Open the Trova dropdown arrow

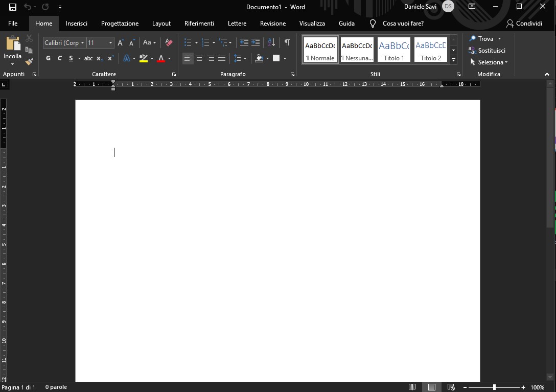(499, 39)
